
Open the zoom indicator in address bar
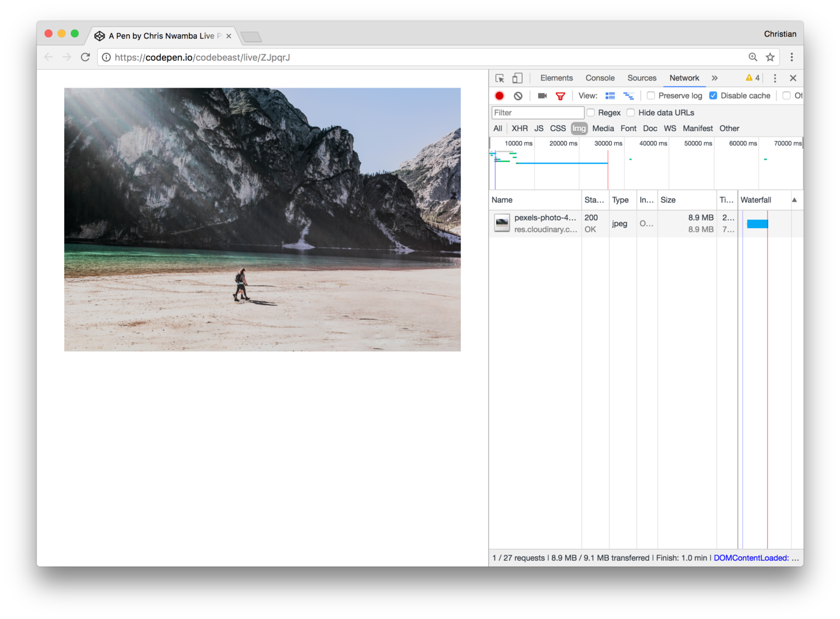753,57
